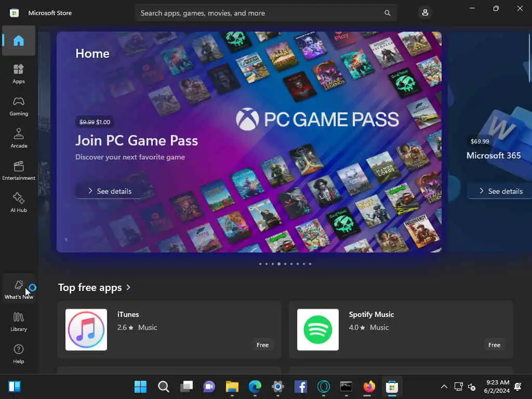
Task: Select the fourth carousel page dot
Action: (279, 263)
